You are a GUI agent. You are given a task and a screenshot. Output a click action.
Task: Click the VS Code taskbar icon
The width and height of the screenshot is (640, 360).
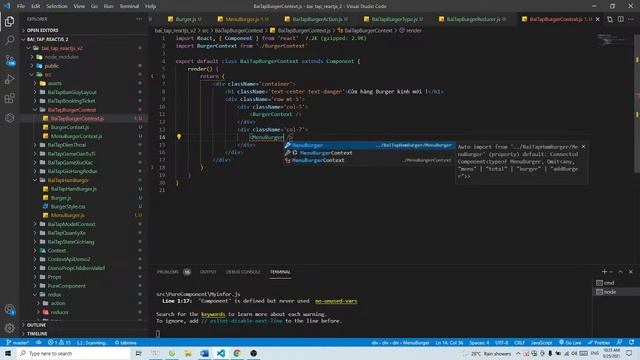pyautogui.click(x=221, y=353)
